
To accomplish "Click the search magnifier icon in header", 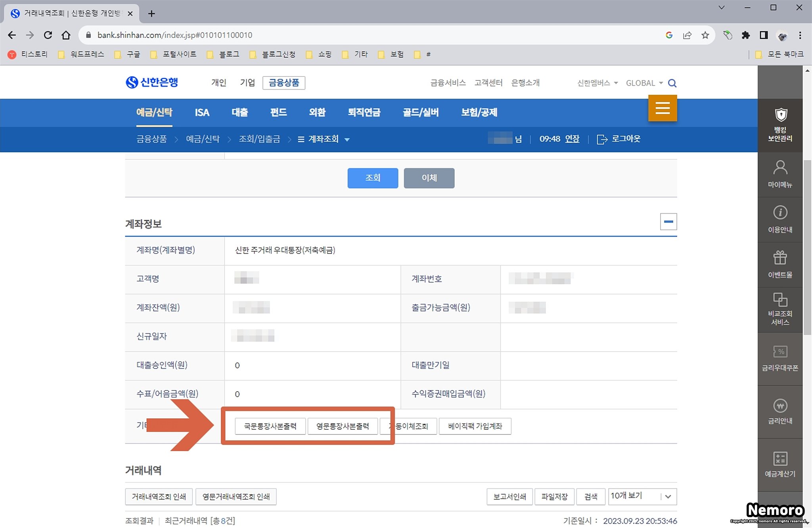I will [x=672, y=83].
